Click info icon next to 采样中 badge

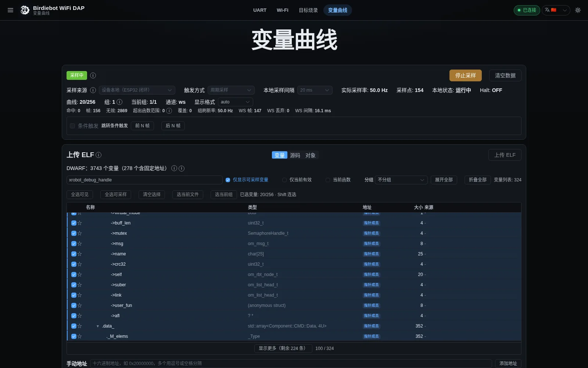pos(93,75)
